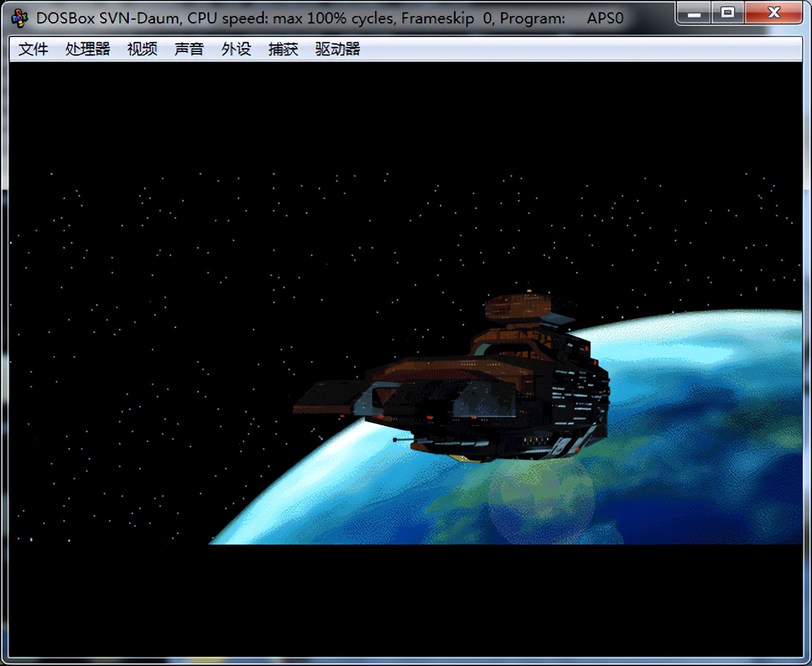Image resolution: width=812 pixels, height=666 pixels.
Task: Click the DOSBox SVN-Daum title bar text
Action: (x=330, y=19)
